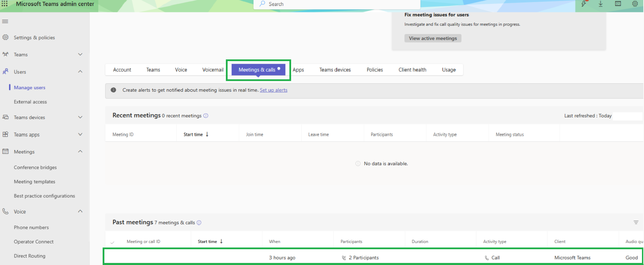Click the Join time column header
This screenshot has height=265, width=644.
coord(254,135)
